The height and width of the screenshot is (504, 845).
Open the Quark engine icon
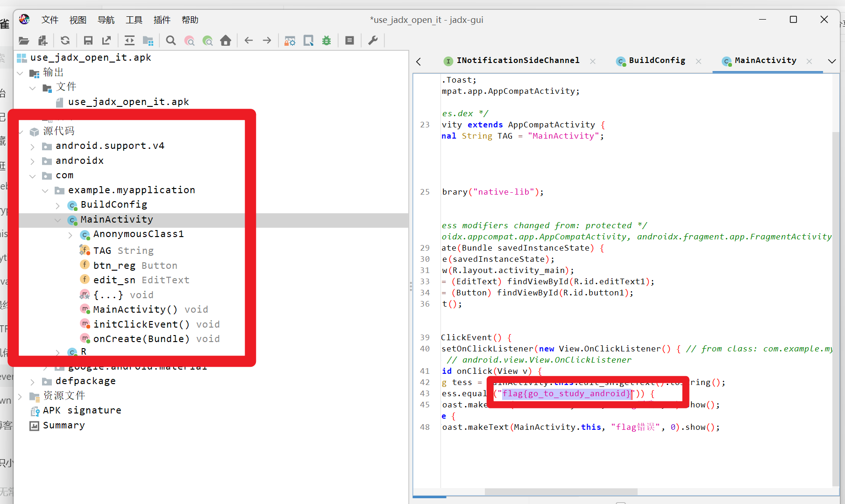click(x=308, y=41)
